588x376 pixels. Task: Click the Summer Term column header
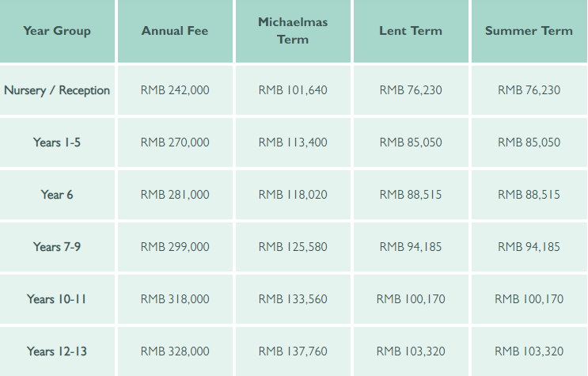point(529,31)
